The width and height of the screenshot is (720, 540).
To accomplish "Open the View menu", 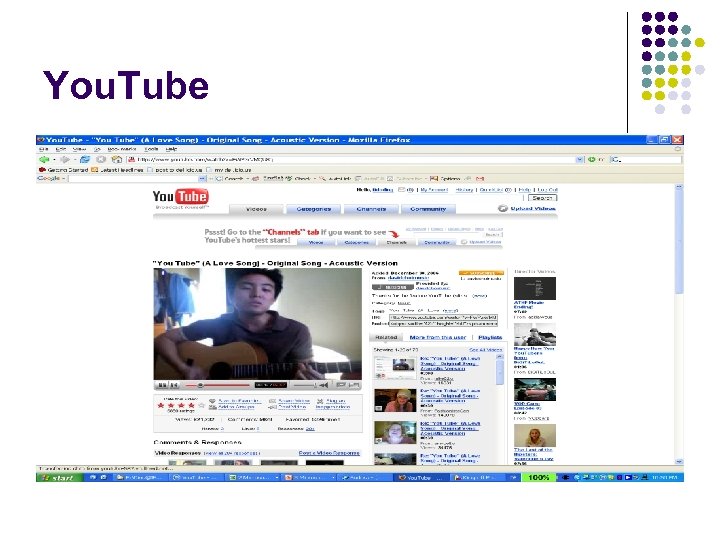I will (79, 149).
